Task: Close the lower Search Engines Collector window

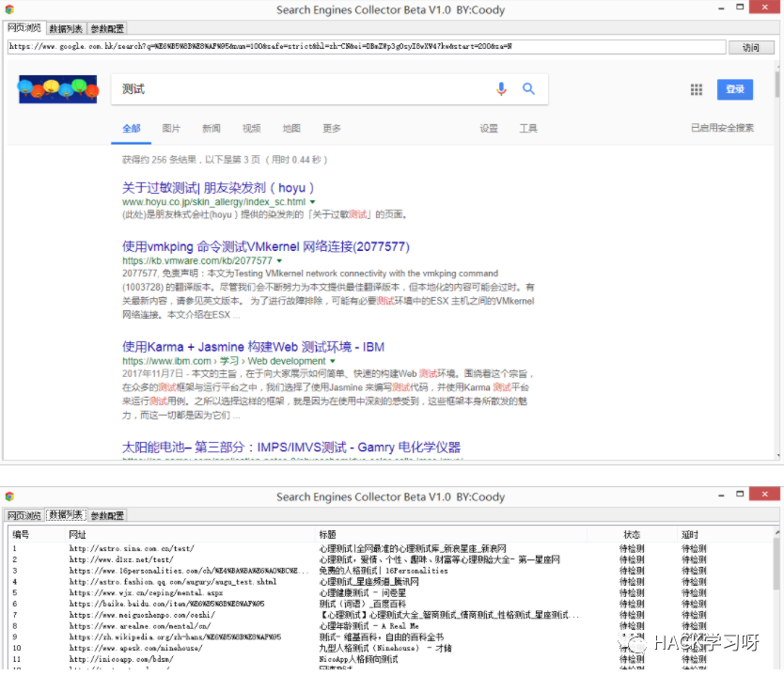Action: [764, 494]
